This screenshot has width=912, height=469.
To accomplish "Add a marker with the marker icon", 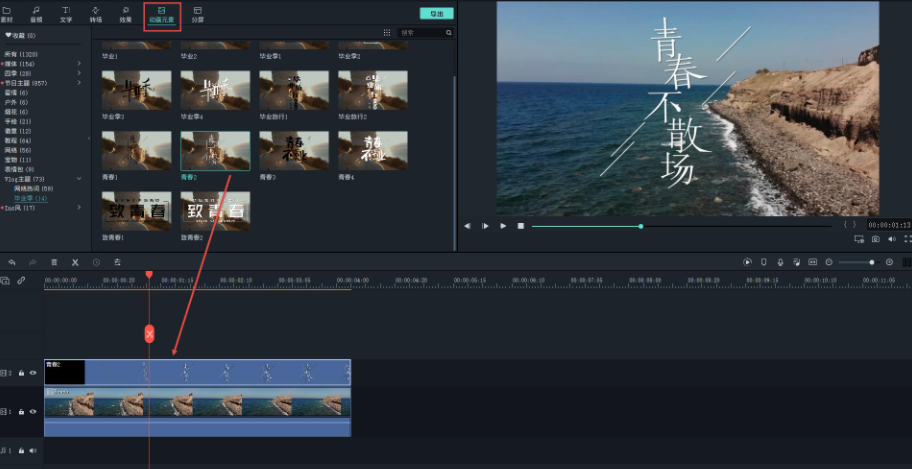I will 764,262.
